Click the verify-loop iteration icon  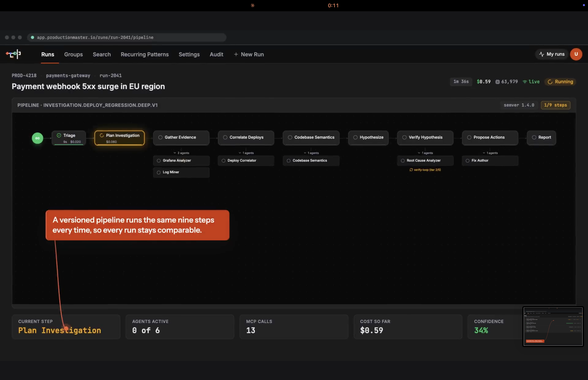pyautogui.click(x=411, y=170)
